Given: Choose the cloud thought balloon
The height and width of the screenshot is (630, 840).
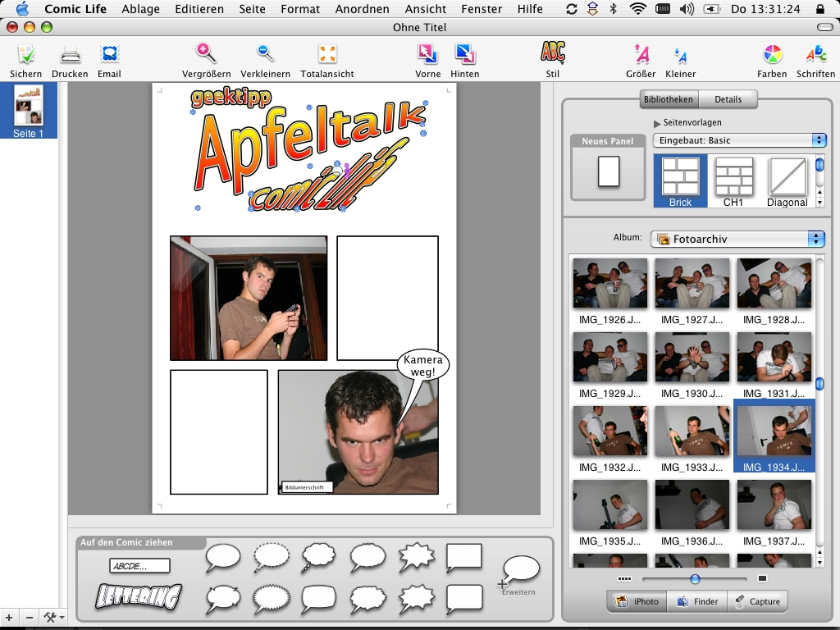Looking at the screenshot, I should pos(319,558).
